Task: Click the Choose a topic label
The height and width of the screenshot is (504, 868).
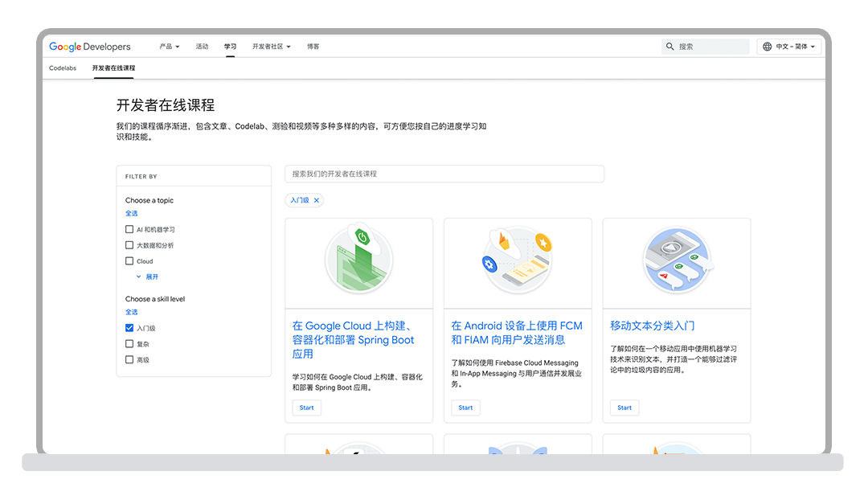Action: [149, 200]
